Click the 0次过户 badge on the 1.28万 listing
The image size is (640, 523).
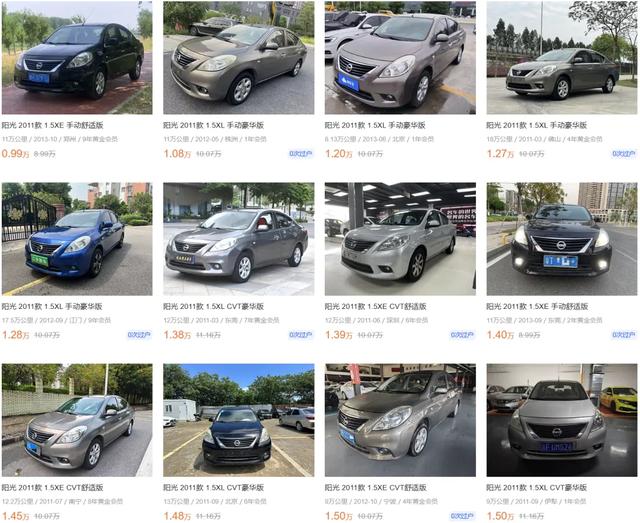139,335
